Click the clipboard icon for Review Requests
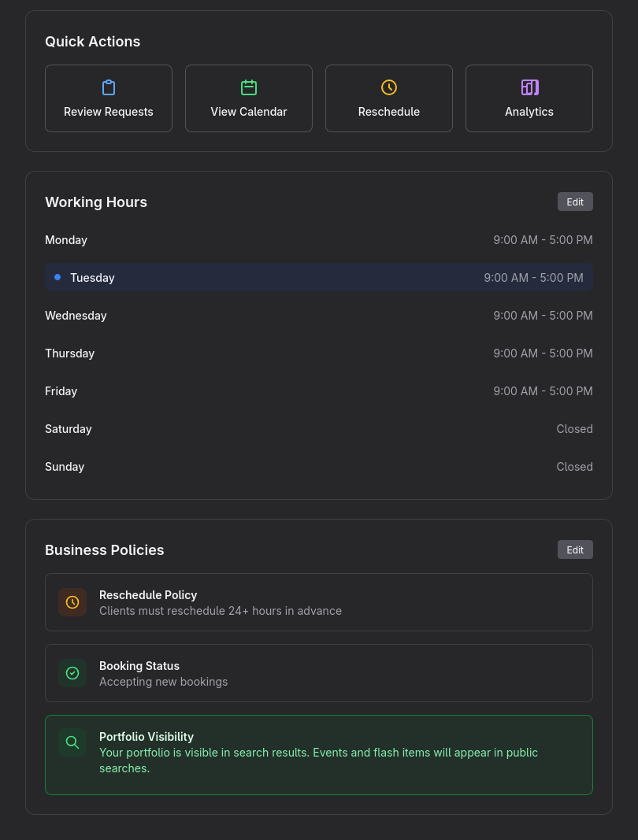This screenshot has height=840, width=638. click(x=109, y=87)
